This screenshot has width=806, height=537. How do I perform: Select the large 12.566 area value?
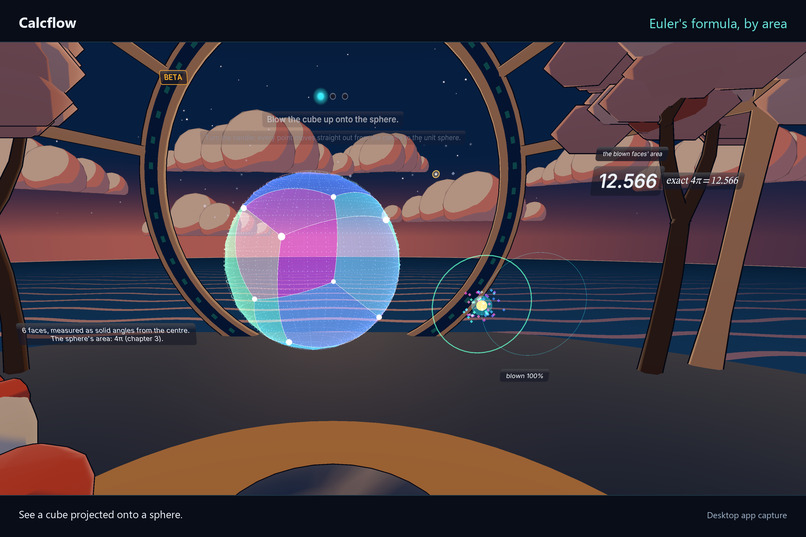(628, 181)
